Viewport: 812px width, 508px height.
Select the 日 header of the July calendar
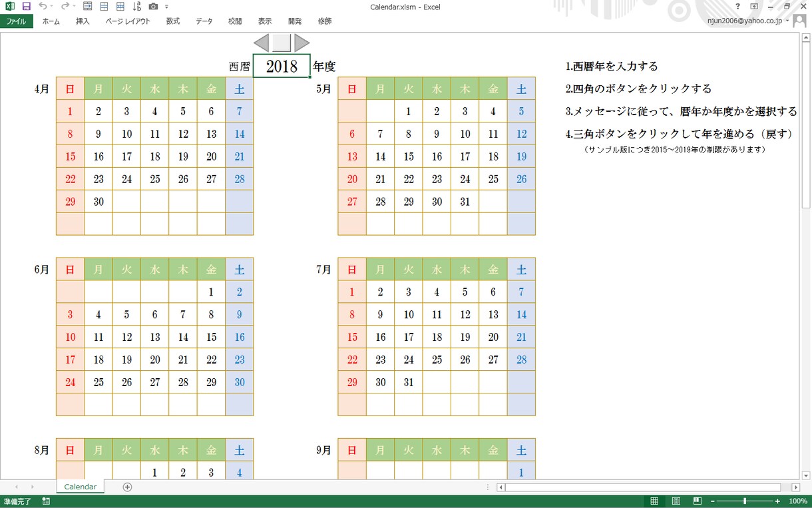pyautogui.click(x=352, y=270)
